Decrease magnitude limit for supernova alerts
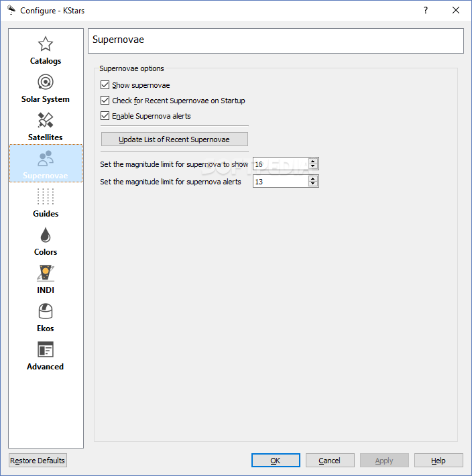 [313, 184]
